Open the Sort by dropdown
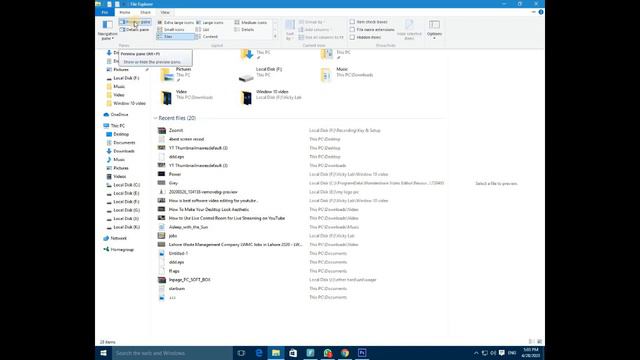The image size is (640, 360). (x=290, y=30)
